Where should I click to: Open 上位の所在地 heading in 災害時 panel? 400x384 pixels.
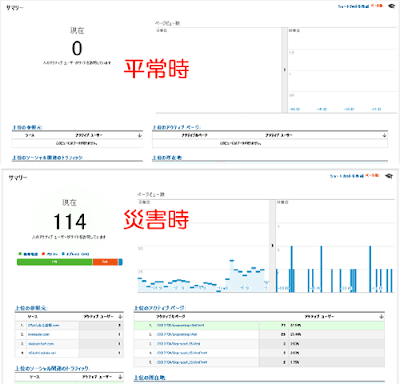point(149,378)
